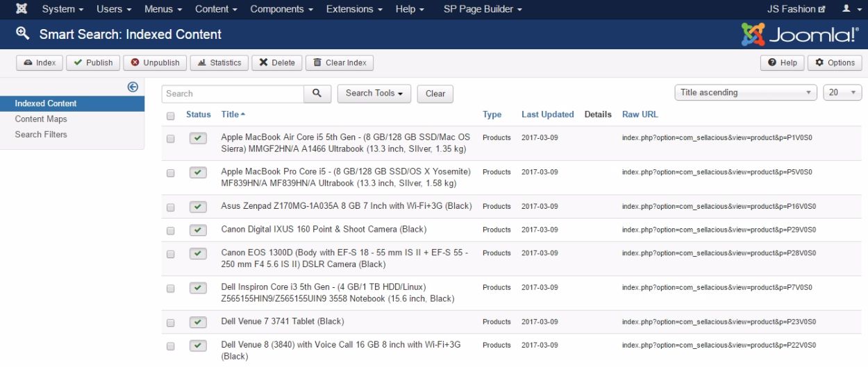
Task: Sort by Raw URL column header
Action: coord(640,114)
